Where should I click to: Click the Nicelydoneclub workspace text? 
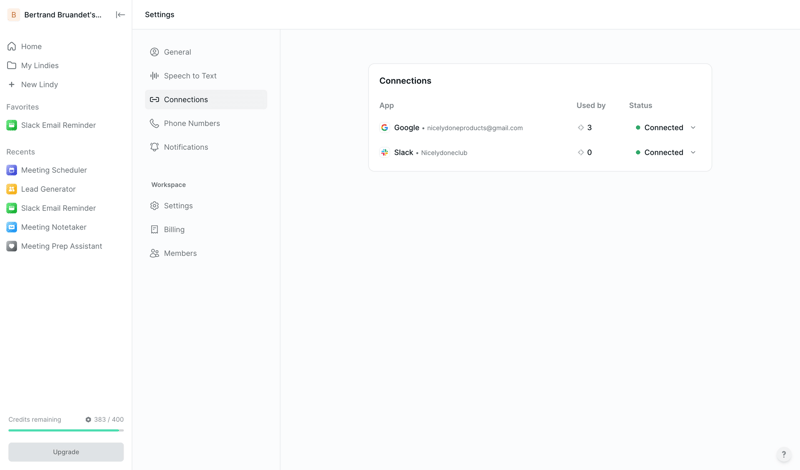(x=444, y=153)
